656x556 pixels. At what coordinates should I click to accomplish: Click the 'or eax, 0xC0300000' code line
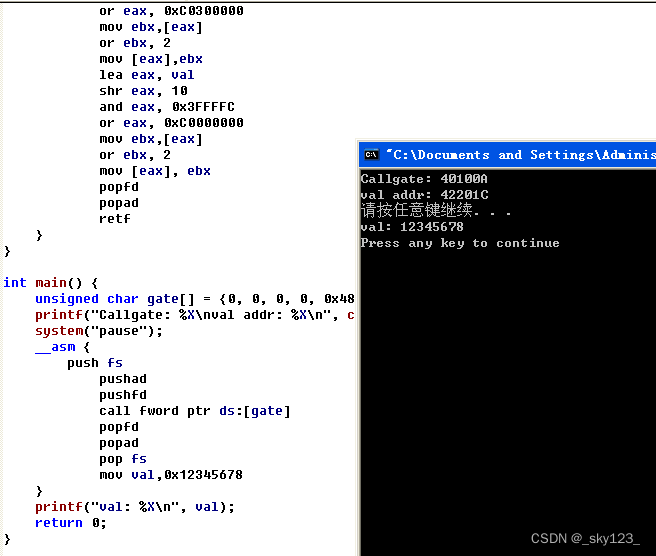(x=171, y=11)
